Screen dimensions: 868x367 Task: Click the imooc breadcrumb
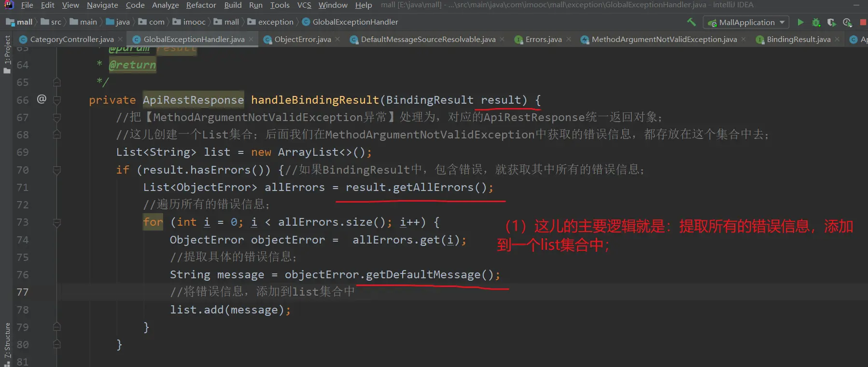pyautogui.click(x=189, y=22)
